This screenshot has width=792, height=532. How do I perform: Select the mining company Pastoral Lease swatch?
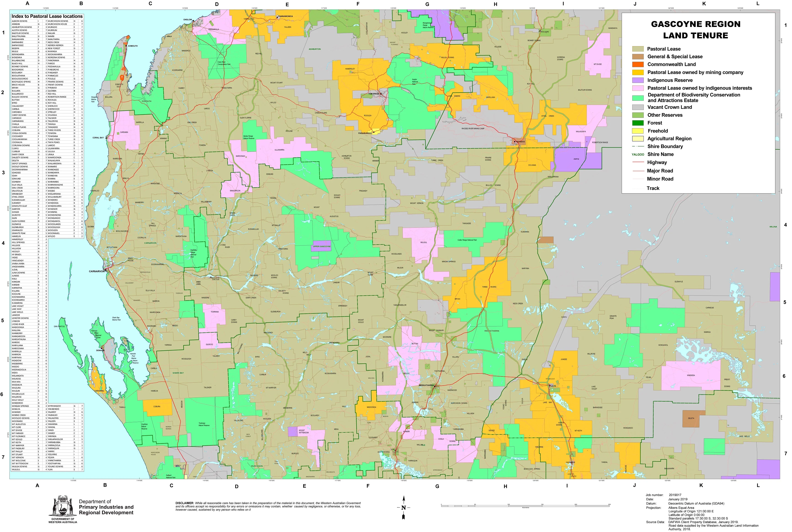[638, 72]
